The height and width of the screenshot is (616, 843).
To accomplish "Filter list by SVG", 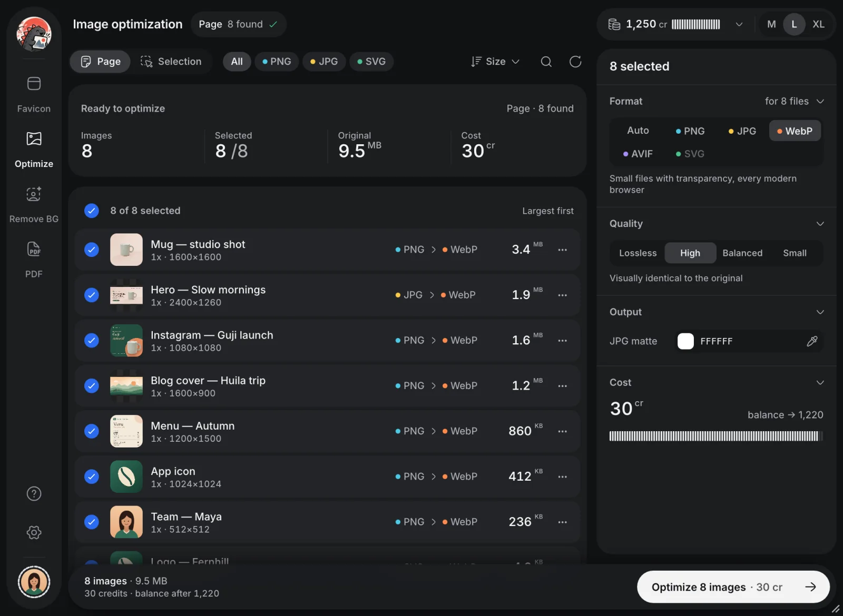I will click(x=371, y=62).
